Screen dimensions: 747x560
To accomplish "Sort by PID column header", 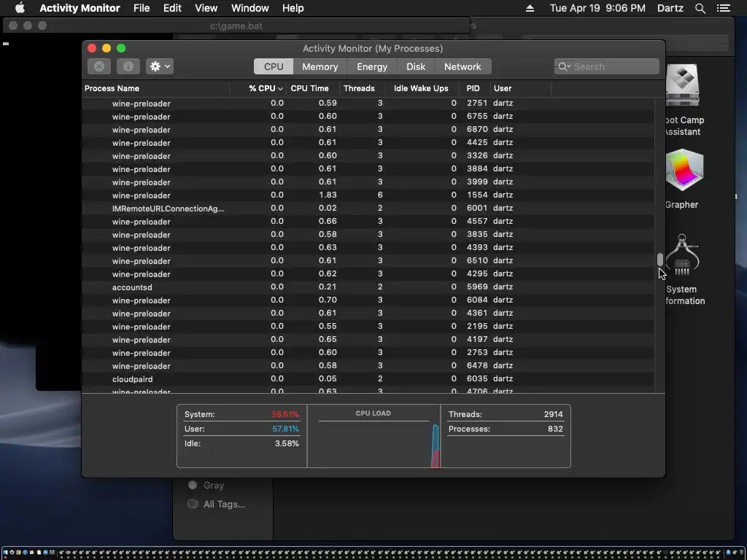I will 474,88.
